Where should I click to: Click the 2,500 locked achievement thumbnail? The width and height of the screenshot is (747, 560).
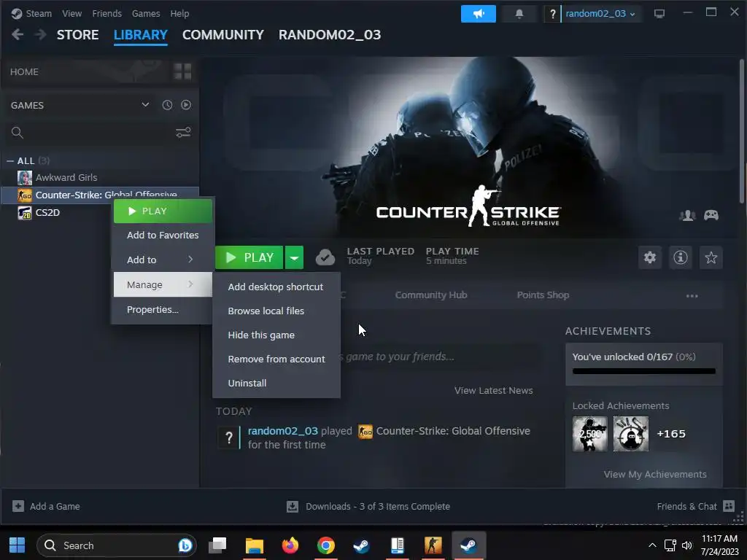coord(589,434)
